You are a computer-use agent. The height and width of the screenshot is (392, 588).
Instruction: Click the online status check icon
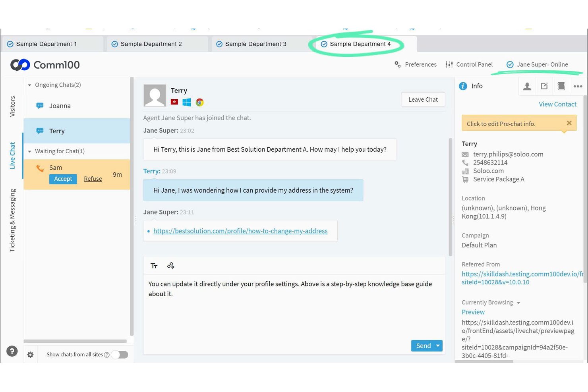pos(510,64)
